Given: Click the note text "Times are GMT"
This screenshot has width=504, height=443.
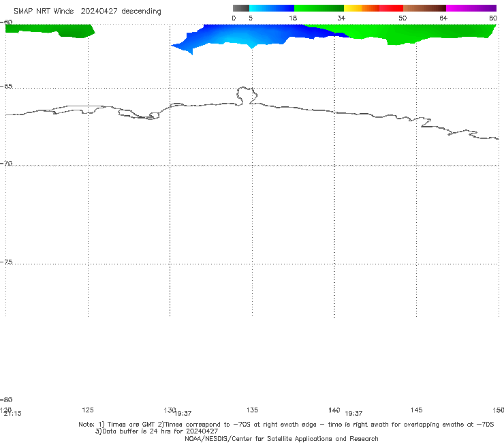Looking at the screenshot, I should pos(131,425).
